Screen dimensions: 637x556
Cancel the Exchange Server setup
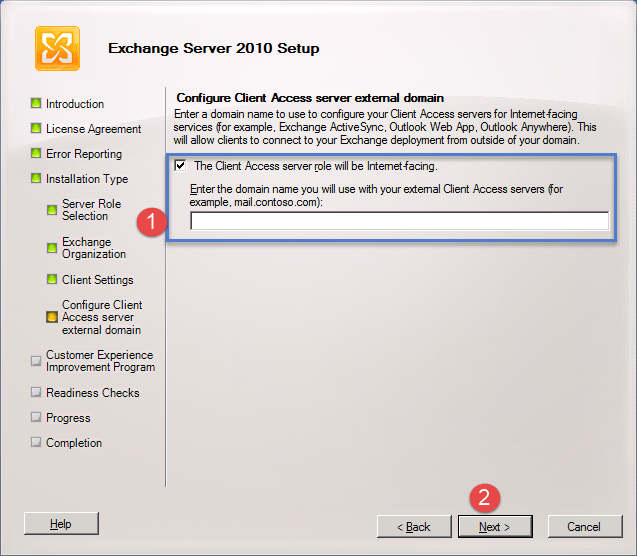[585, 527]
